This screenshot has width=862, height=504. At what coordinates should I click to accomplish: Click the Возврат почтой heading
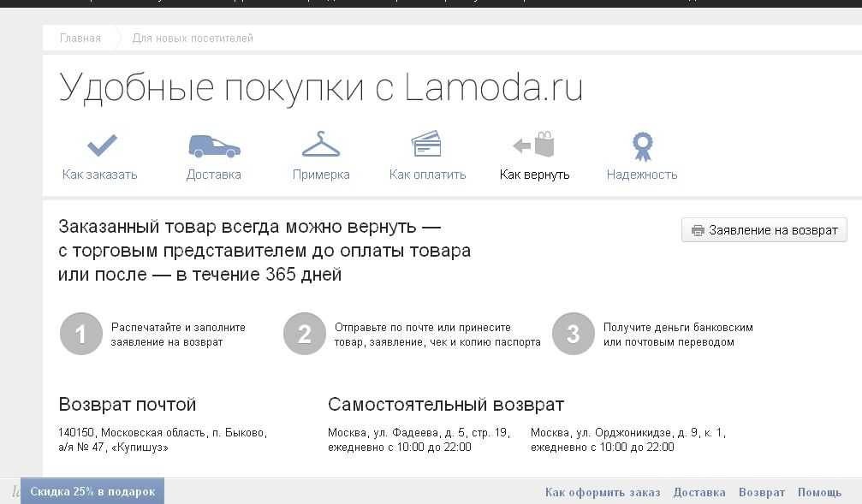coord(127,405)
